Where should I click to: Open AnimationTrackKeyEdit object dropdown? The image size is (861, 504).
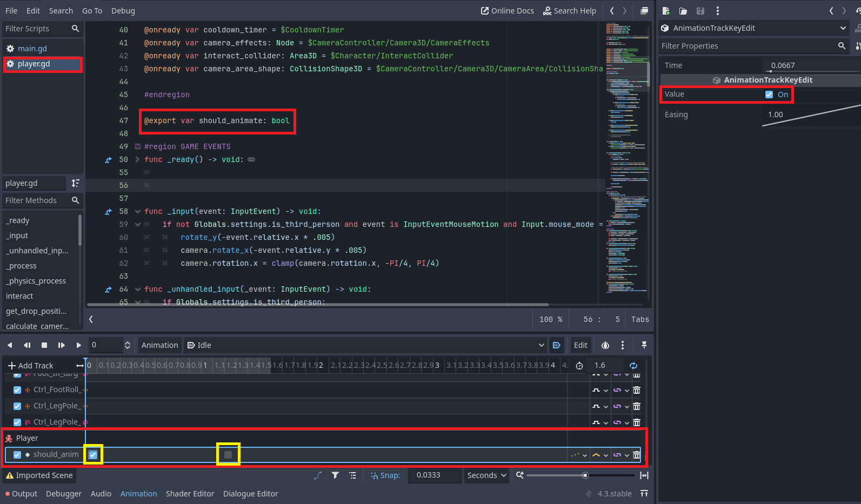click(754, 28)
